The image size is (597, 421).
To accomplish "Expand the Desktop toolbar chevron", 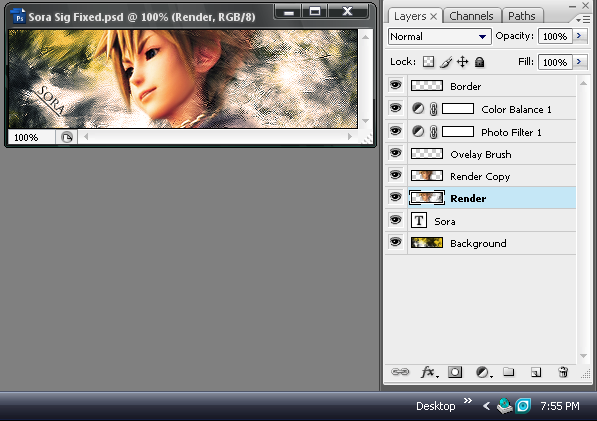I will tap(468, 400).
